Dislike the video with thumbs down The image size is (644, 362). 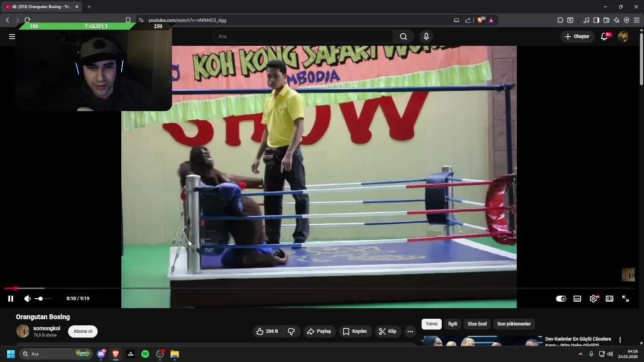(291, 331)
